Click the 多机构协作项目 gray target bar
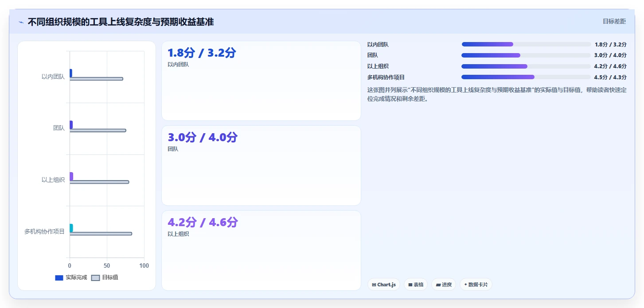Image resolution: width=644 pixels, height=308 pixels. click(x=101, y=234)
